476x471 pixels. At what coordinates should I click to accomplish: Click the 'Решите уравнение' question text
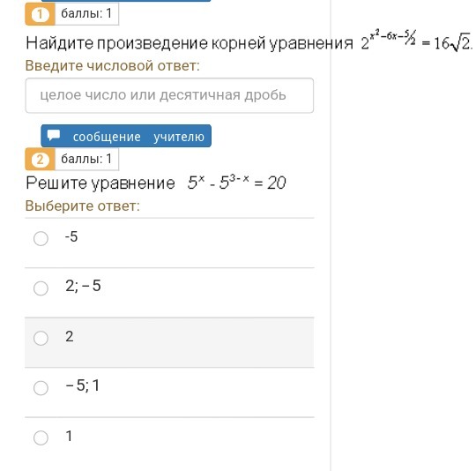100,183
